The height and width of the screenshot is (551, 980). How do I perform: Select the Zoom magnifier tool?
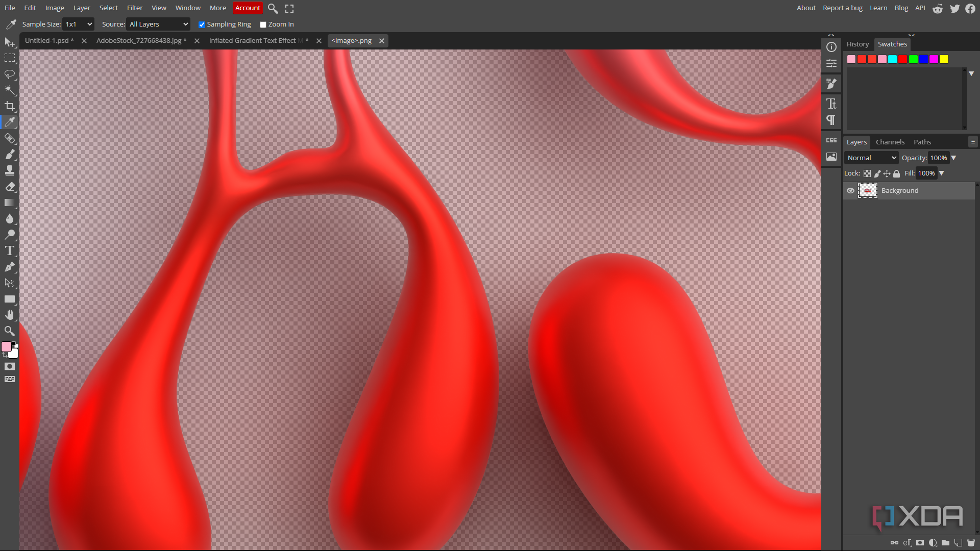[x=10, y=331]
